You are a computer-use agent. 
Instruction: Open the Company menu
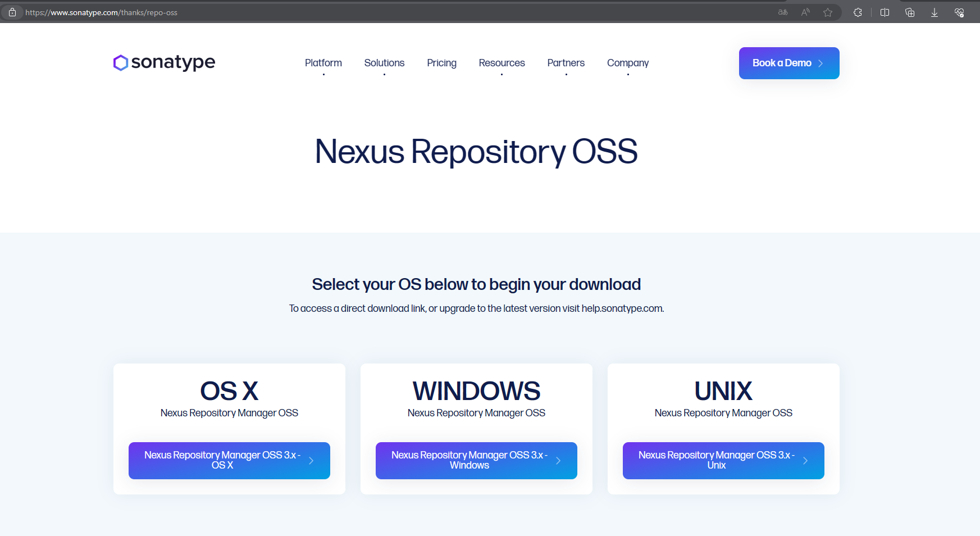click(x=628, y=63)
